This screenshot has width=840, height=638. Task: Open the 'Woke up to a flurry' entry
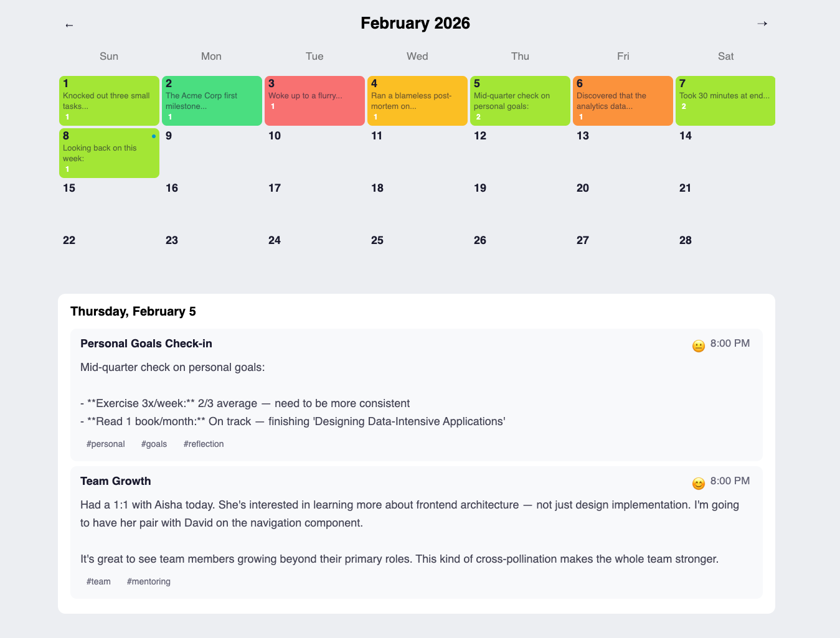314,101
